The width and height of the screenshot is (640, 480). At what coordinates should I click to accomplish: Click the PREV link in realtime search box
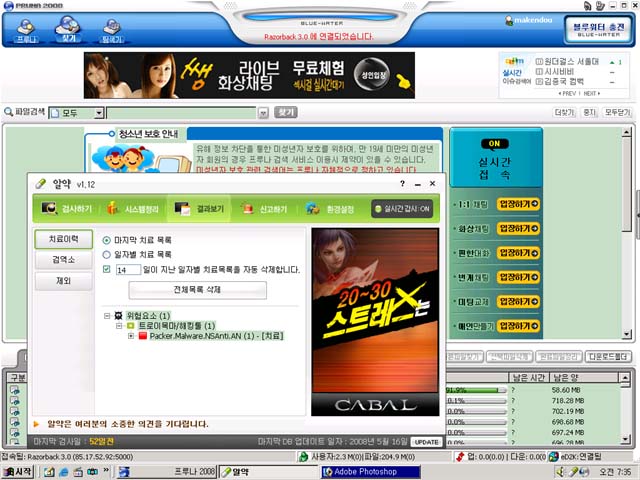coord(567,93)
